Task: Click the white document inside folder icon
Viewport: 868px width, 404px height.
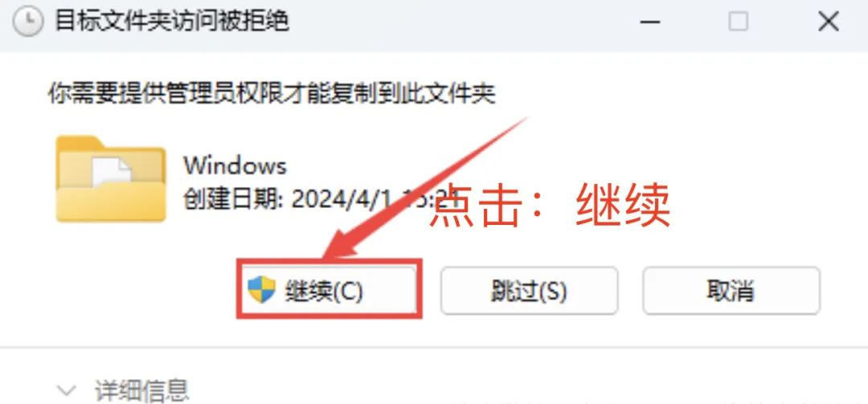Action: click(112, 170)
